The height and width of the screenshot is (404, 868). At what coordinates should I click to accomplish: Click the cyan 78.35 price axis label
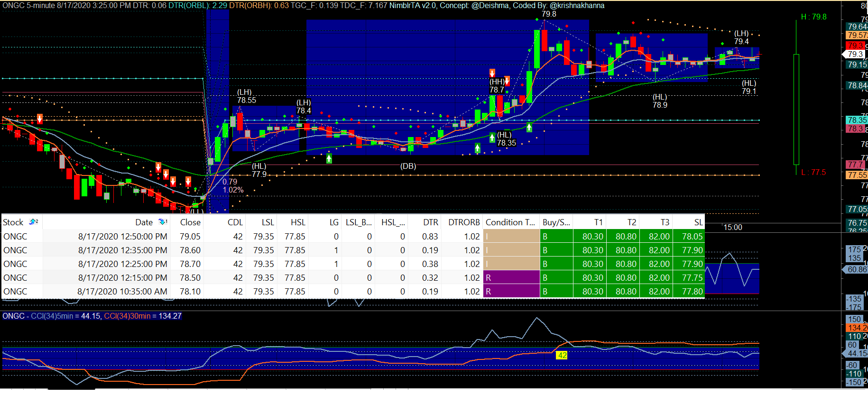click(857, 120)
